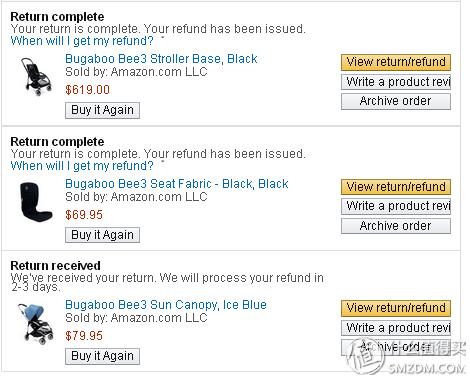Archive the Seat Fabric order
Screen dimensions: 470x380
[396, 226]
